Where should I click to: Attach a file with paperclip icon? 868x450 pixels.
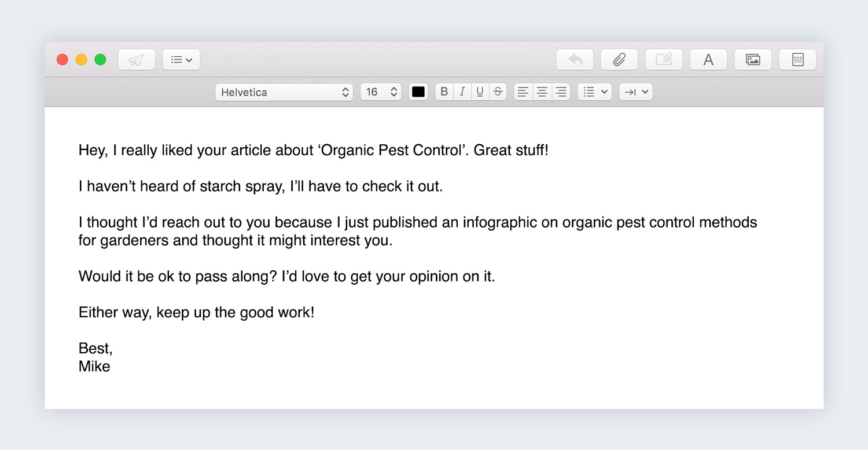tap(619, 60)
